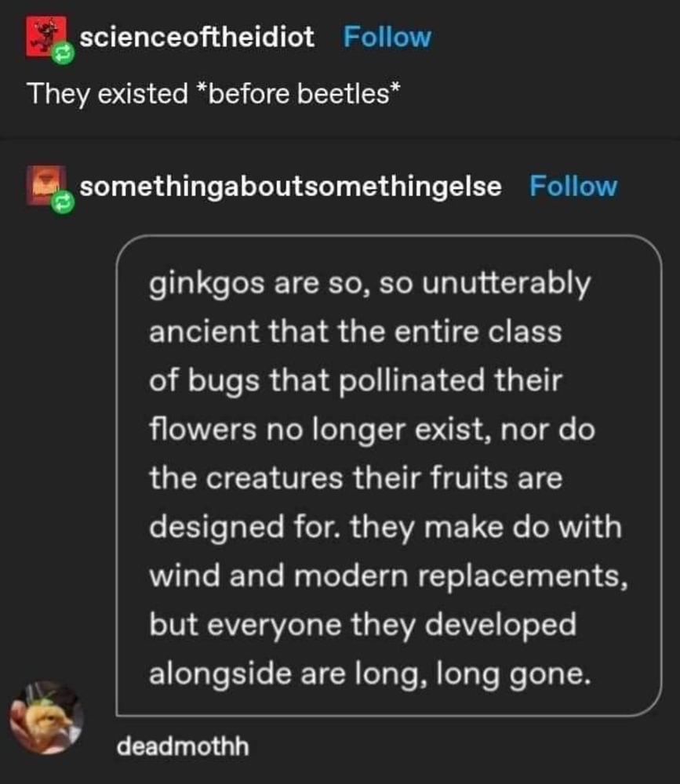The width and height of the screenshot is (680, 784).
Task: Click the green reblog badge on scienceoftheidiot's avatar
Action: [x=64, y=53]
